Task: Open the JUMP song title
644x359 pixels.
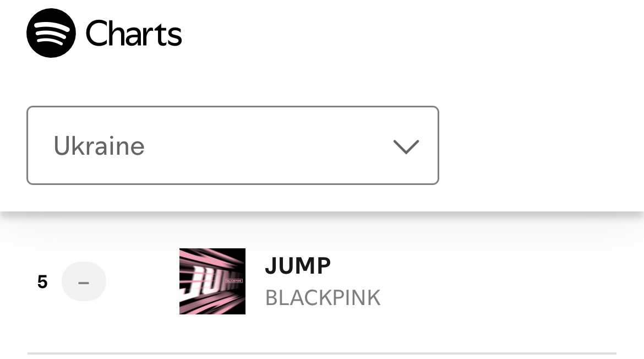Action: click(x=298, y=266)
